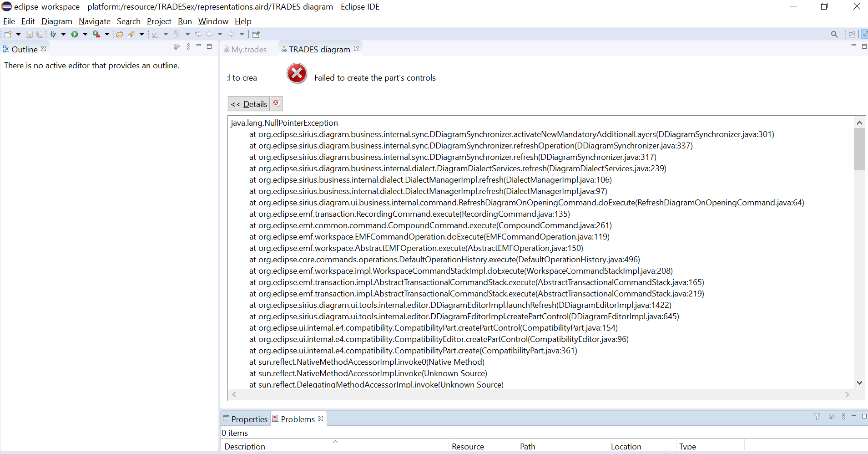This screenshot has height=454, width=868.
Task: Click the stack trace scroll down arrow
Action: [x=859, y=383]
